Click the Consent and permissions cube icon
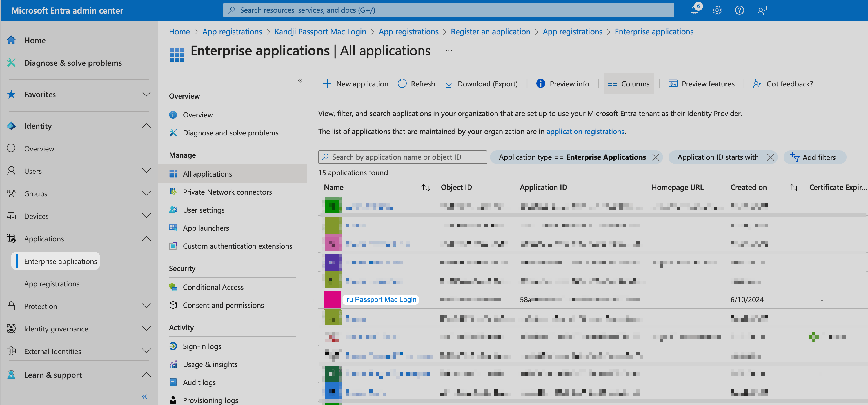 pos(173,305)
